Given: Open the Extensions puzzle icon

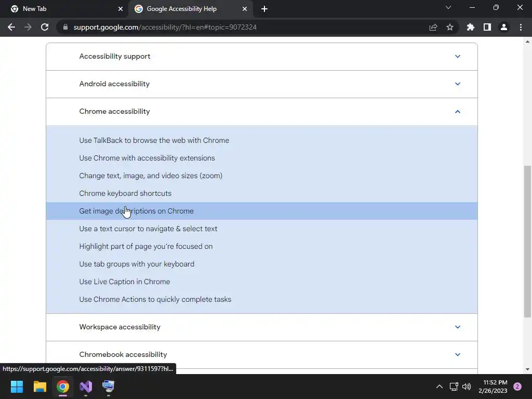Looking at the screenshot, I should click(471, 27).
